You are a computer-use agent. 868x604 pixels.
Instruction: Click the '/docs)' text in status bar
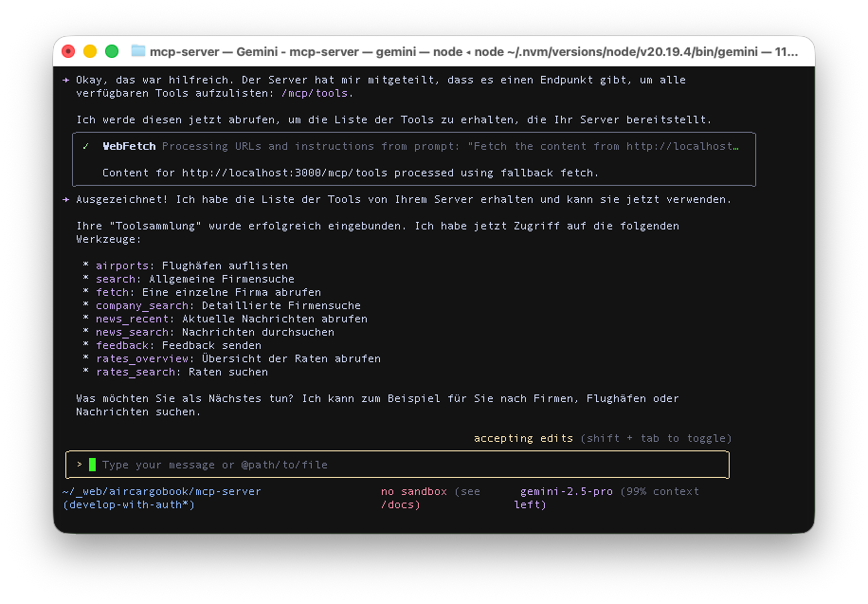tap(400, 504)
